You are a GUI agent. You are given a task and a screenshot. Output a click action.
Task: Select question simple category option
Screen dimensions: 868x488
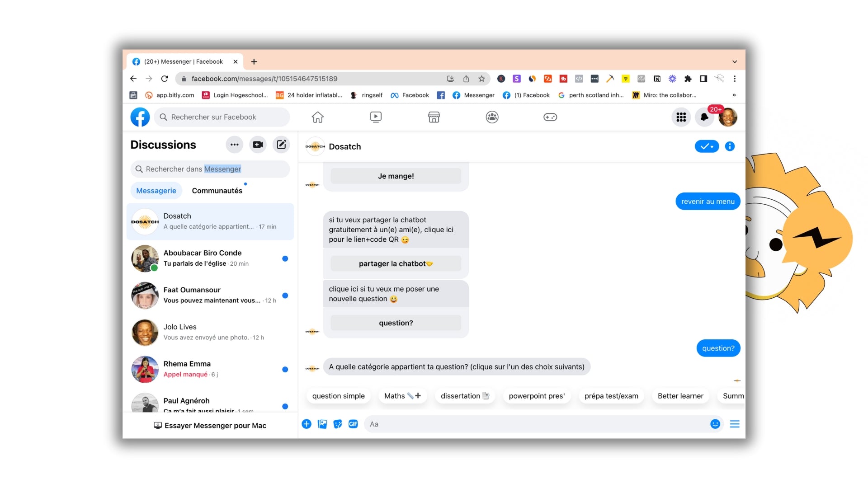(338, 396)
